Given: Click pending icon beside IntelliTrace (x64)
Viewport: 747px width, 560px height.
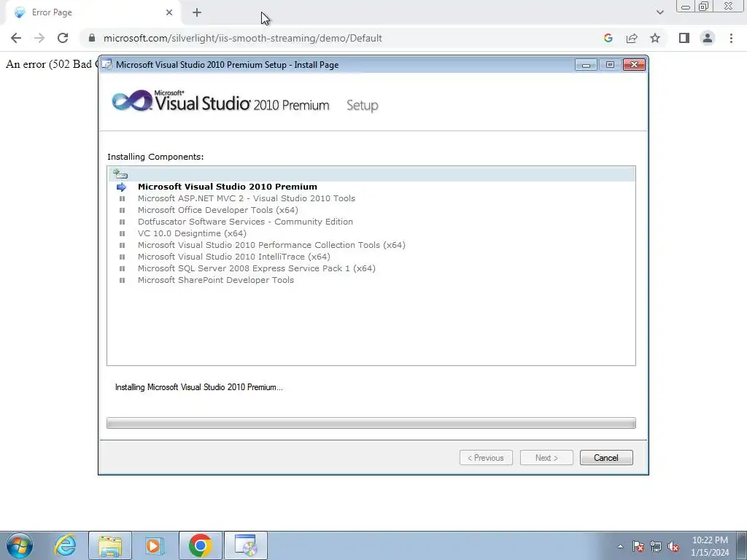Looking at the screenshot, I should [122, 257].
